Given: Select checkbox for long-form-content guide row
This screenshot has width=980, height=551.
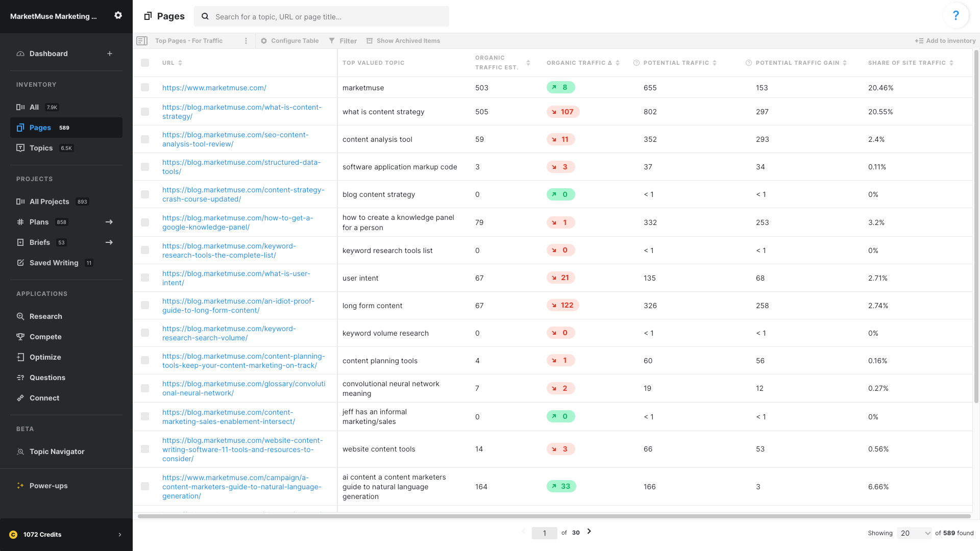Looking at the screenshot, I should [x=145, y=305].
